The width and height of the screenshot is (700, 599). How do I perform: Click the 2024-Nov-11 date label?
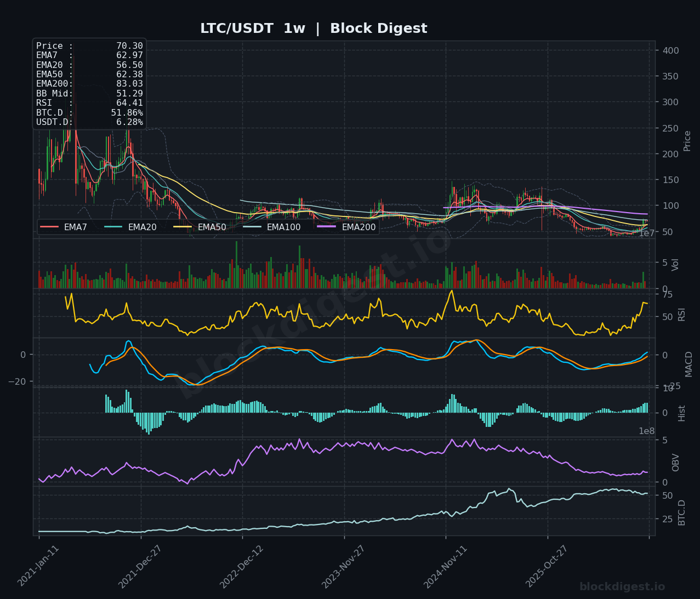point(446,566)
